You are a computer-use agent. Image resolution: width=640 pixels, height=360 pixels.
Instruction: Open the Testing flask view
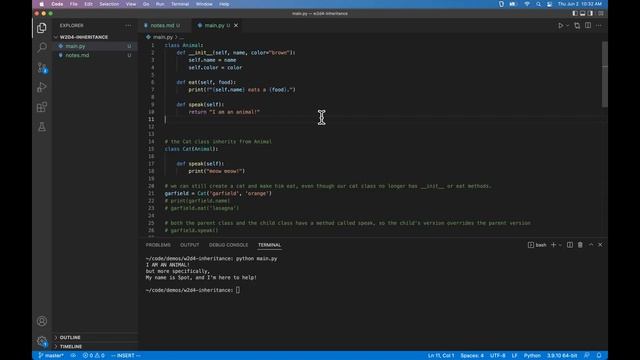point(42,127)
